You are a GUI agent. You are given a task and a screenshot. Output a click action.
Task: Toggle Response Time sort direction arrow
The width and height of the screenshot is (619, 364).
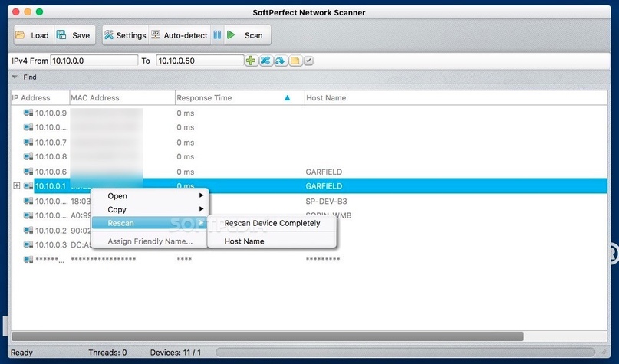coord(288,98)
